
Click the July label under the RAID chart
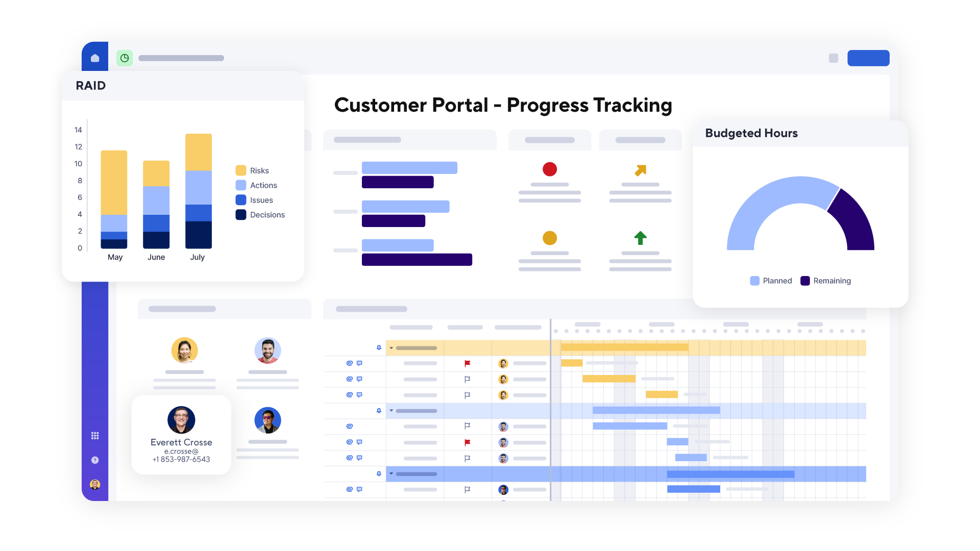198,257
